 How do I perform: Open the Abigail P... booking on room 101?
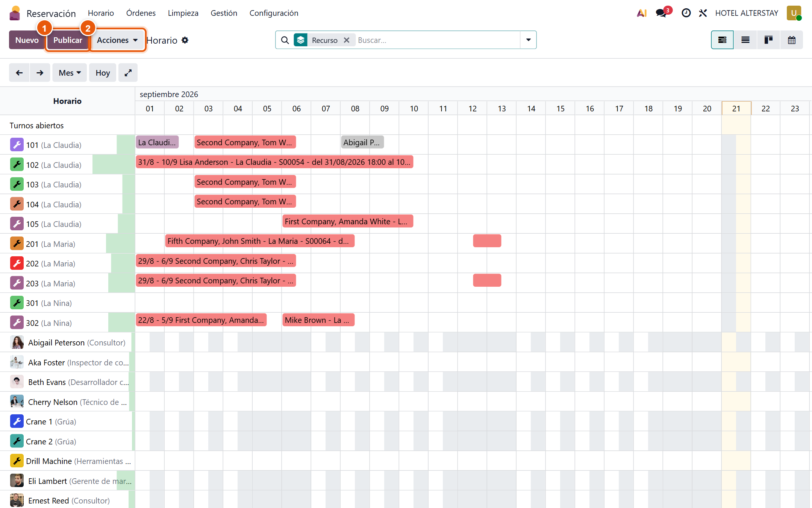click(362, 142)
